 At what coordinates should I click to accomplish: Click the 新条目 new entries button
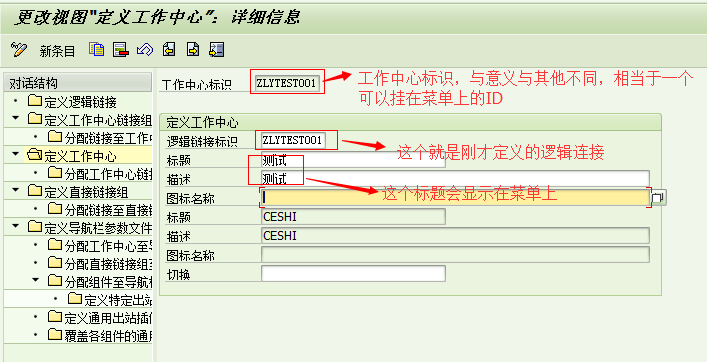point(57,51)
